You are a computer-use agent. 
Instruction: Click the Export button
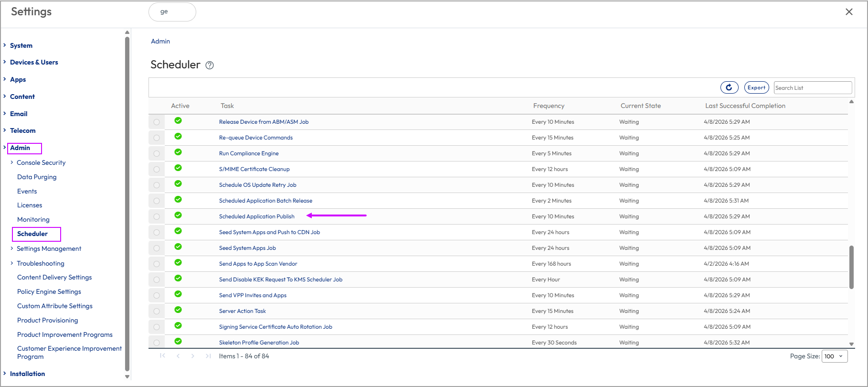[756, 87]
